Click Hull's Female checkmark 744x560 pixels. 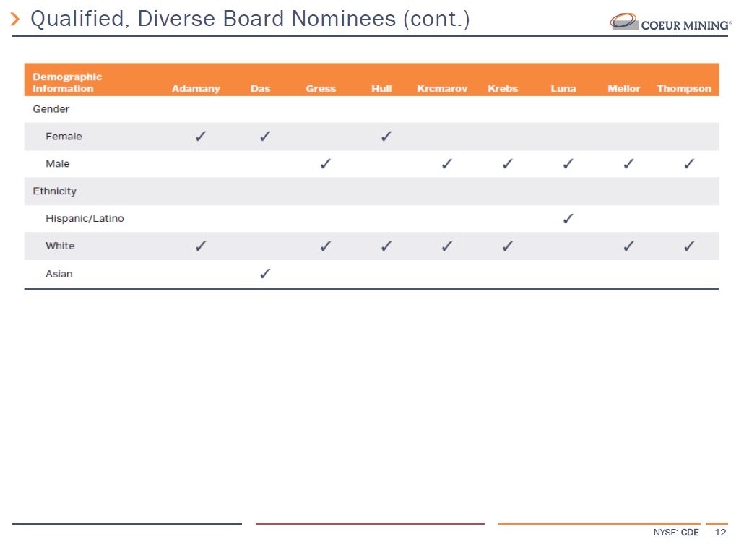click(x=386, y=136)
